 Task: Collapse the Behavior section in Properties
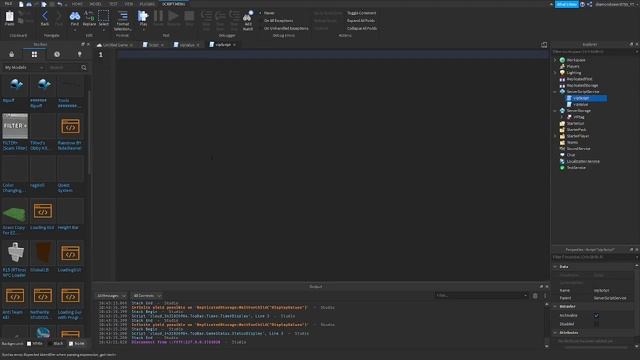[x=555, y=306]
